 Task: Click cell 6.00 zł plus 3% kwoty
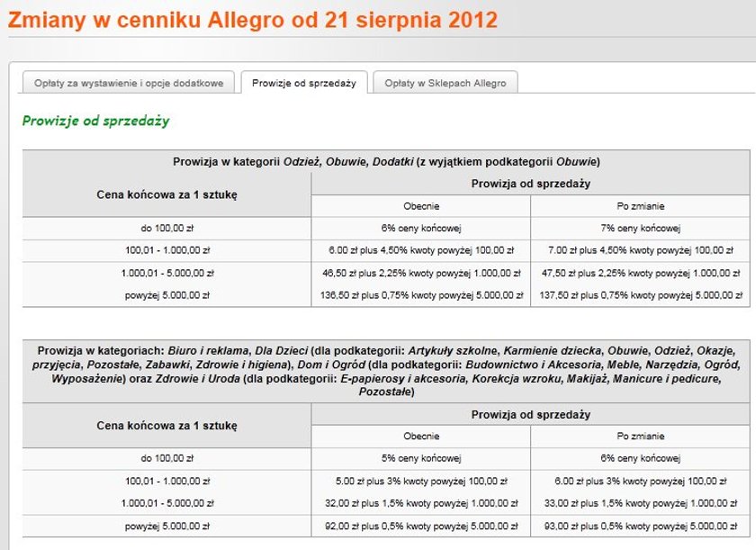click(x=640, y=481)
